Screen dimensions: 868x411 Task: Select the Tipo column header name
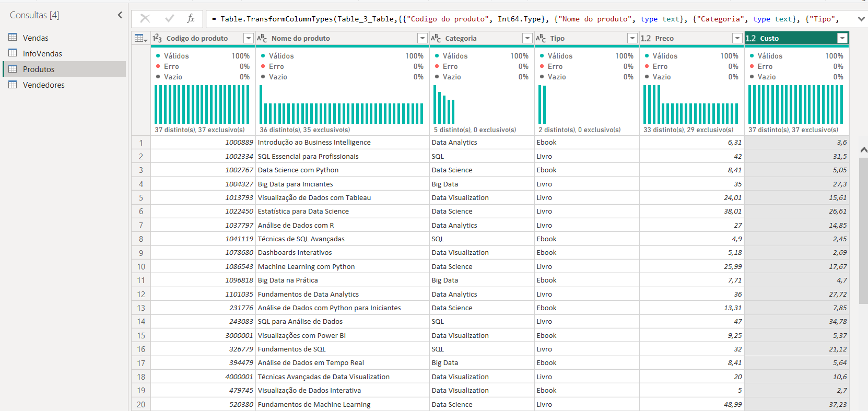558,38
